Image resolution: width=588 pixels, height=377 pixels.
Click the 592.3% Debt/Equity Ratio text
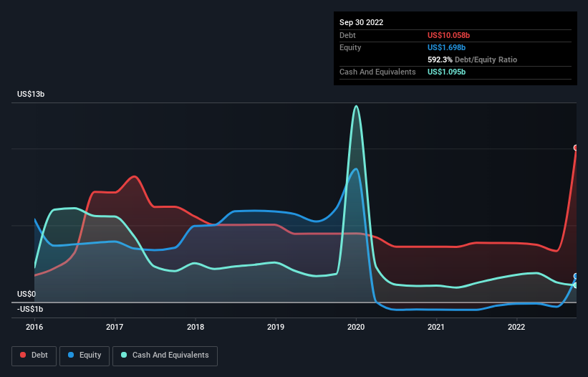pos(472,59)
